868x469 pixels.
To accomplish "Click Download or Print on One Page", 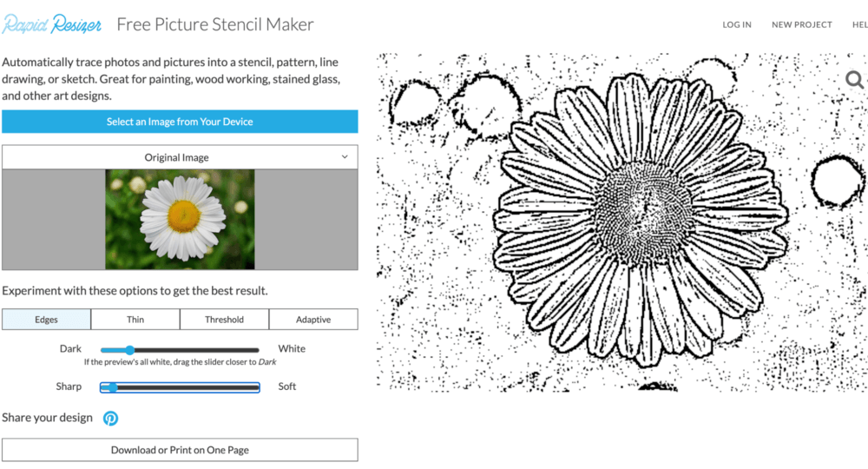I will click(x=180, y=450).
